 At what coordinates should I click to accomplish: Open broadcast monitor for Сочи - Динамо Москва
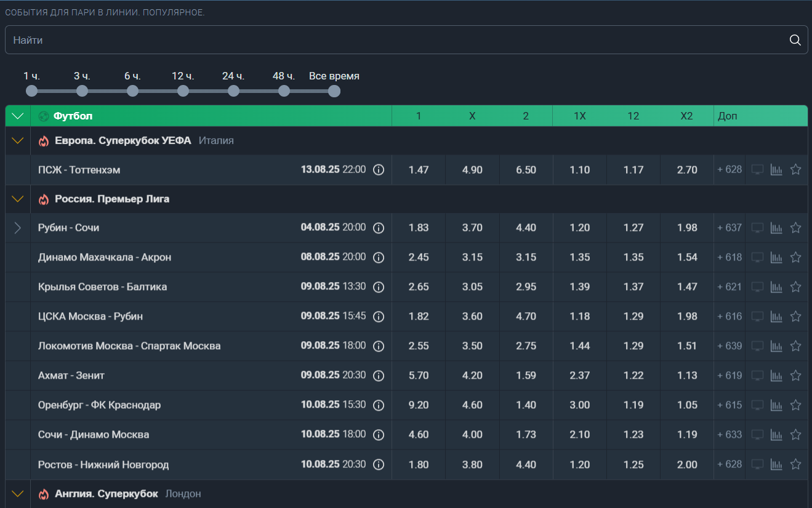pos(757,435)
